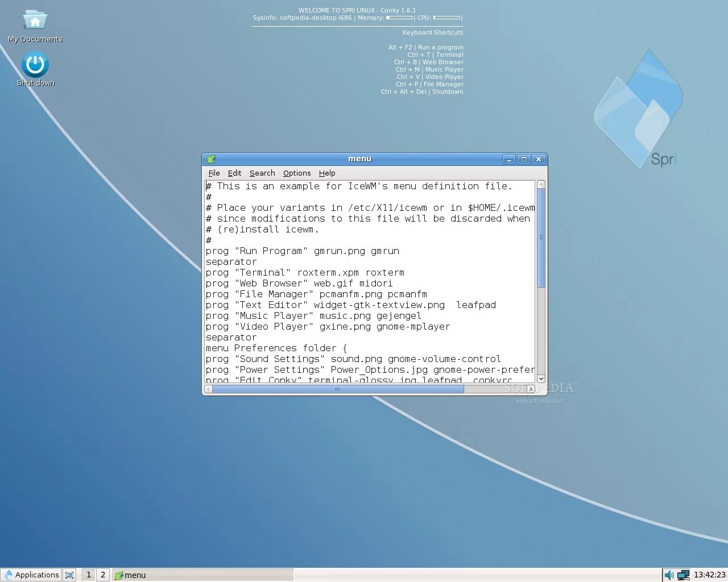Click the menu window title bar
This screenshot has height=582, width=728.
coord(359,159)
